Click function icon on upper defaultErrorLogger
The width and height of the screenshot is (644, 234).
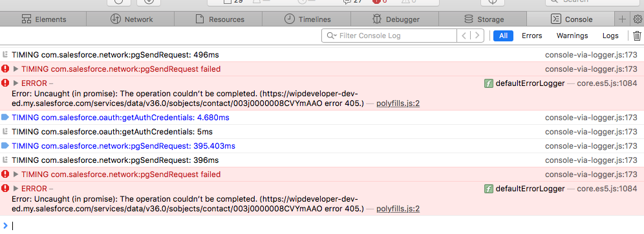(x=489, y=83)
